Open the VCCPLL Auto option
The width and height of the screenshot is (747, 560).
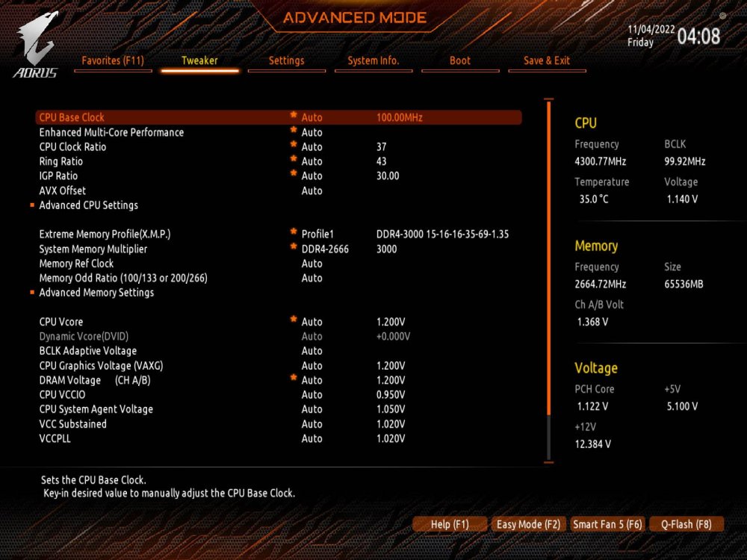click(x=312, y=438)
